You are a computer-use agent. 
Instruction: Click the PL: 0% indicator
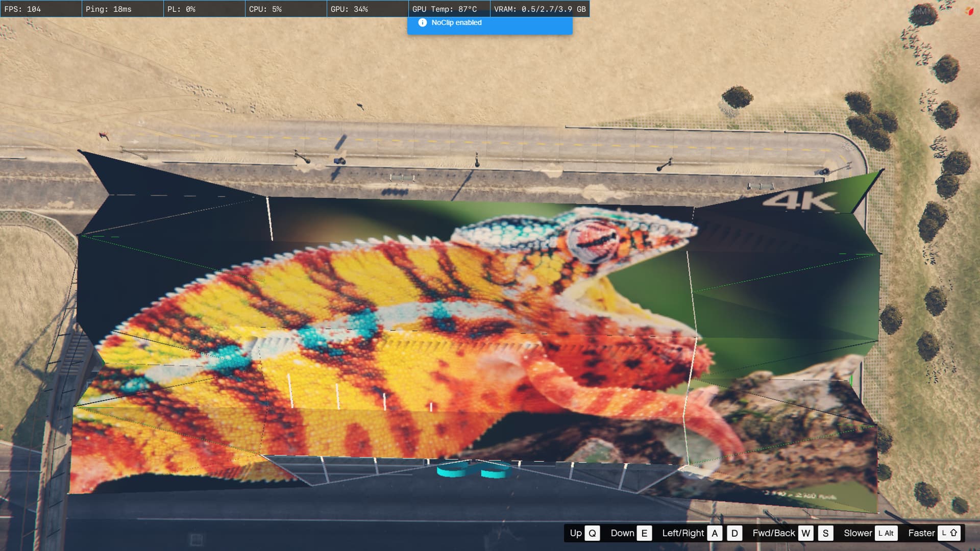[x=181, y=9]
